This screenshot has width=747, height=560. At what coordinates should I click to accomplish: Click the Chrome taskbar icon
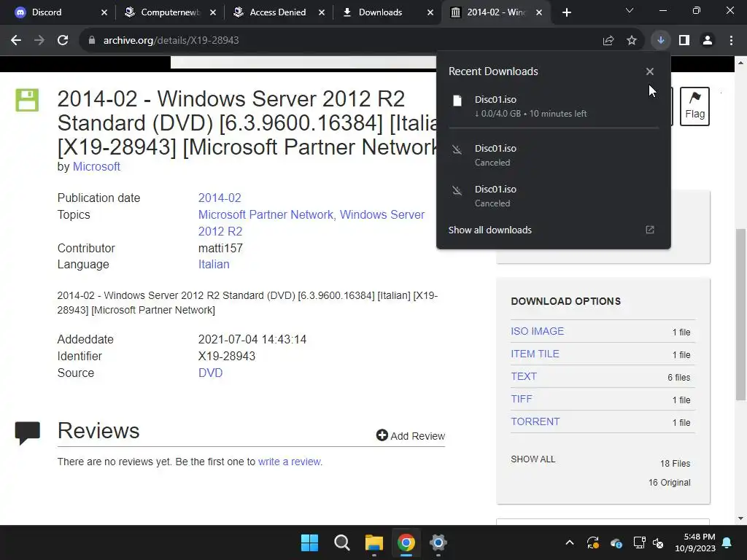[x=406, y=542]
